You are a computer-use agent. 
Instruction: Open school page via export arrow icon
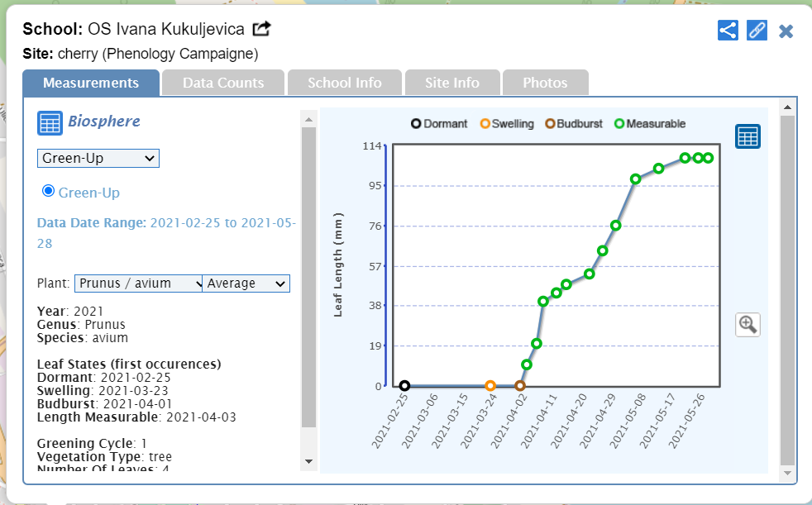coord(261,29)
